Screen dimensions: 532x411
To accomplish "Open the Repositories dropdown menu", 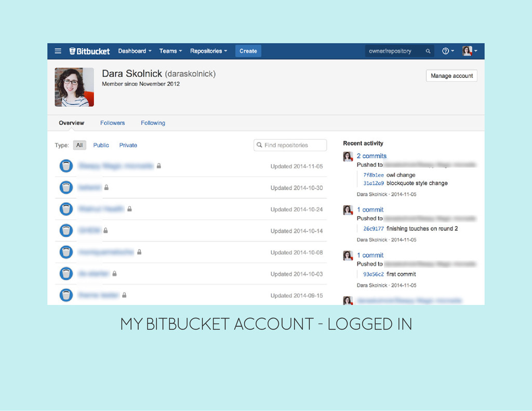I will click(x=208, y=51).
